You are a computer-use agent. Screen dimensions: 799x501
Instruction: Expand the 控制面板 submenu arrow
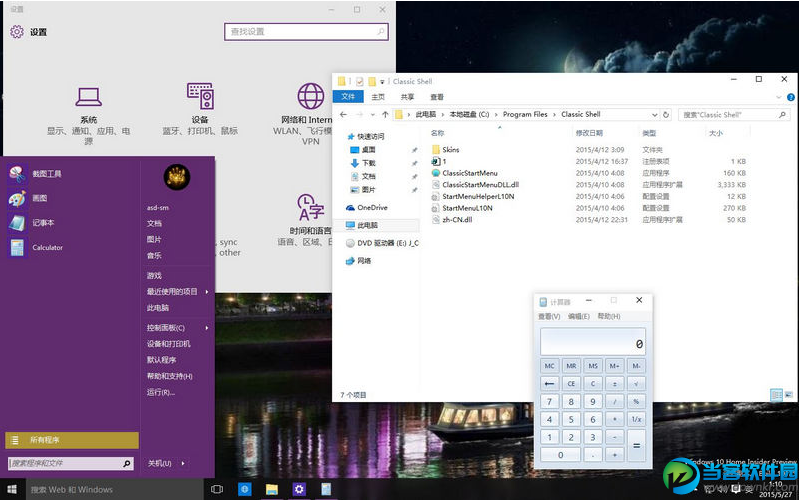tap(208, 328)
